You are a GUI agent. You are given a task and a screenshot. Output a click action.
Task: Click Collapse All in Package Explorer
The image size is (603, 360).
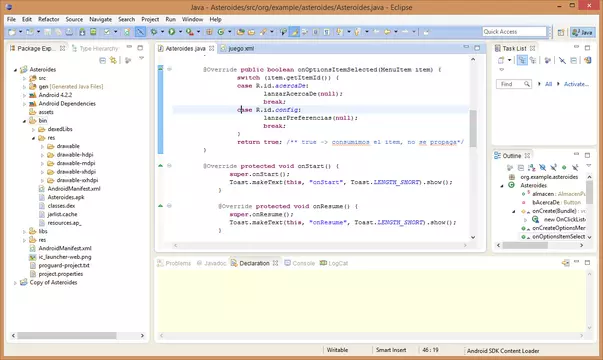[x=102, y=60]
